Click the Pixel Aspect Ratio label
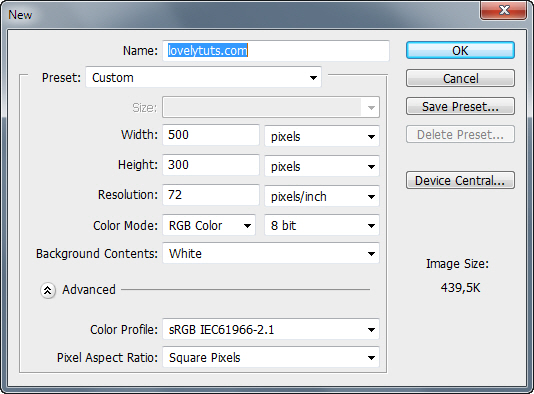The height and width of the screenshot is (394, 534). pyautogui.click(x=108, y=358)
